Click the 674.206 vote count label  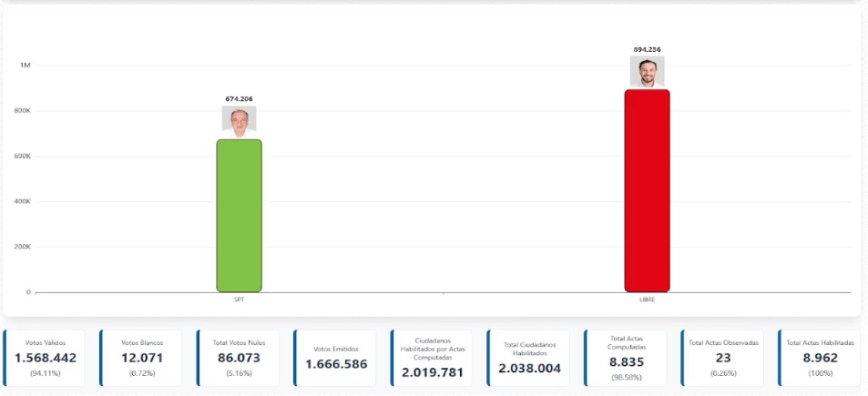[239, 98]
